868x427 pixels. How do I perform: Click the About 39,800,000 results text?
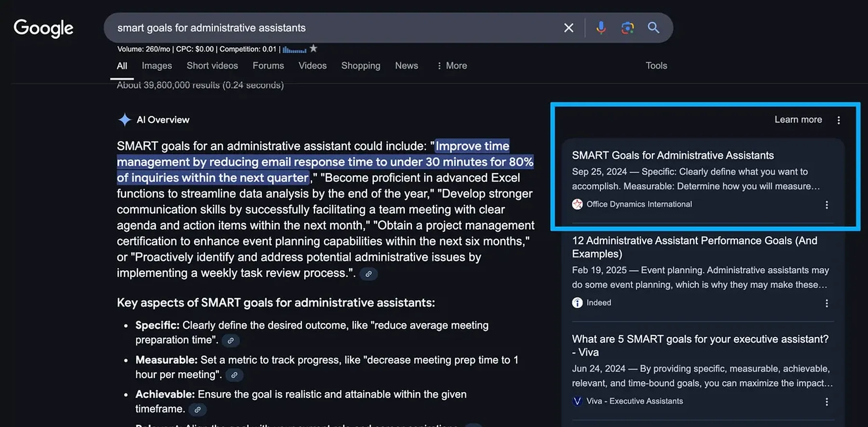tap(200, 85)
